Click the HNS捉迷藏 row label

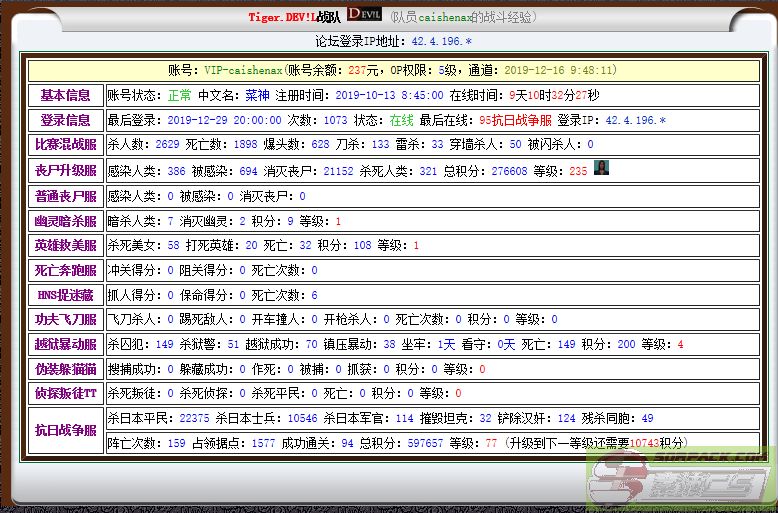(65, 295)
